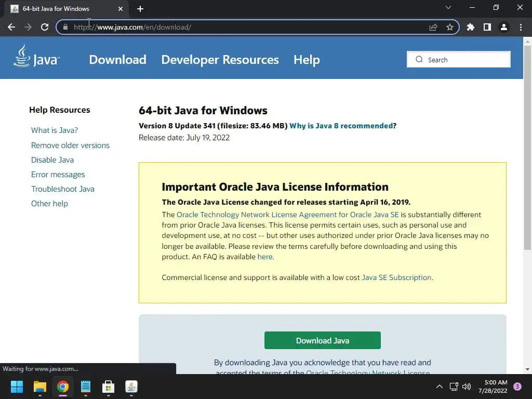Screen dimensions: 532x399
Task: Show hidden system tray icons chevron
Action: pyautogui.click(x=440, y=387)
